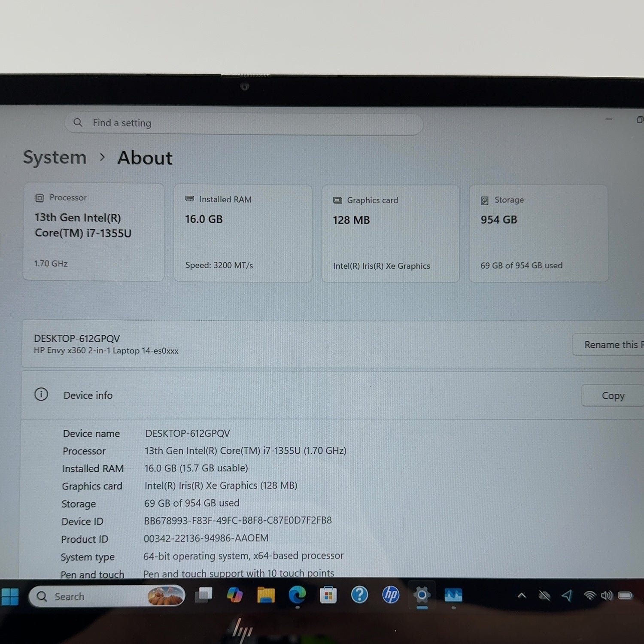
Task: Click the 954 GB storage card value
Action: coord(499,220)
